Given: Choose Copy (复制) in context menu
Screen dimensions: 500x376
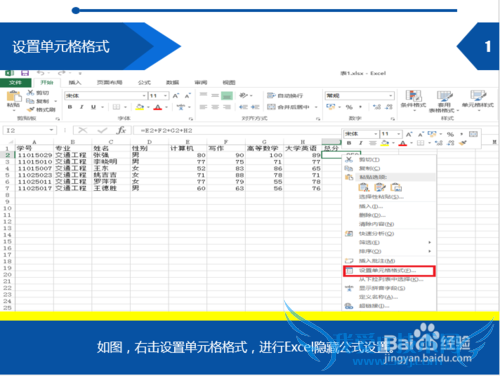Looking at the screenshot, I should coord(389,168).
